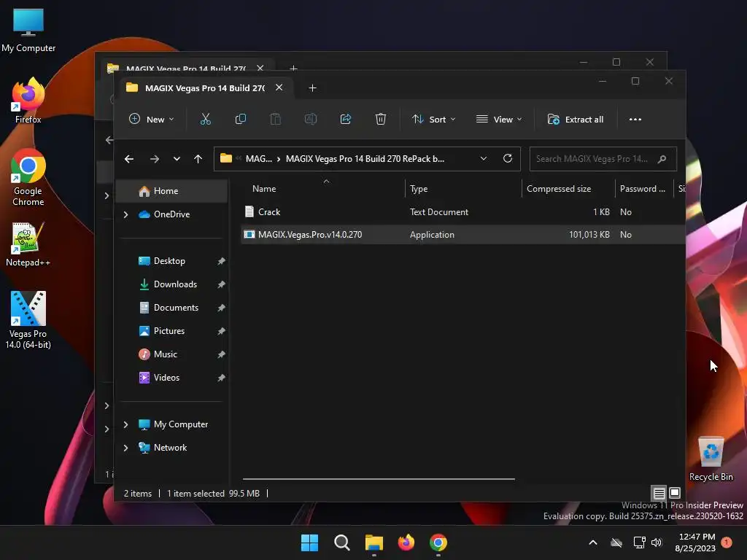Select OneDrive in navigation pane
Image resolution: width=747 pixels, height=560 pixels.
click(x=172, y=214)
